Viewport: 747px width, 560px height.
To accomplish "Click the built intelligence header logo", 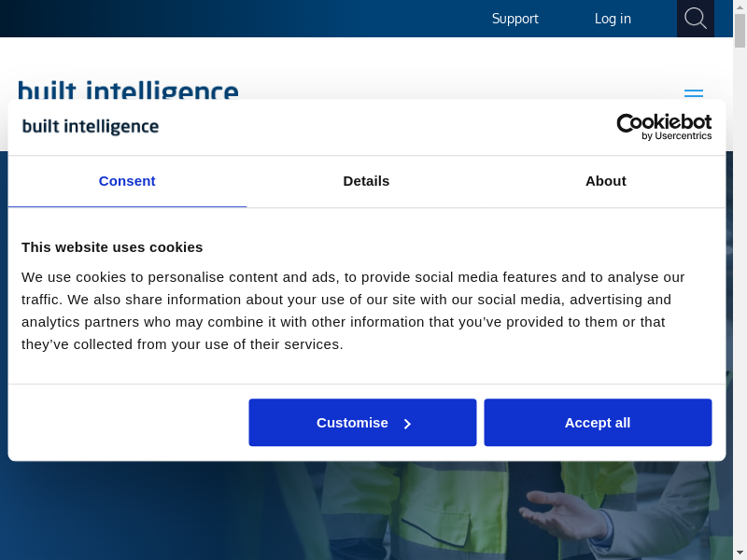I will pyautogui.click(x=128, y=90).
